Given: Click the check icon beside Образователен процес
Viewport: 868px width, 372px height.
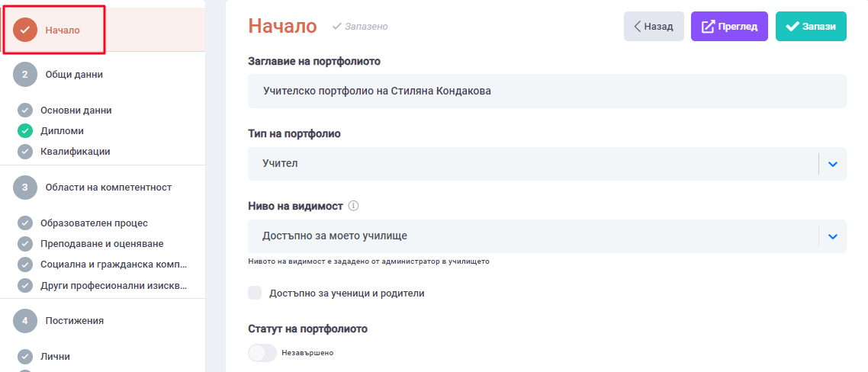Looking at the screenshot, I should coord(25,223).
